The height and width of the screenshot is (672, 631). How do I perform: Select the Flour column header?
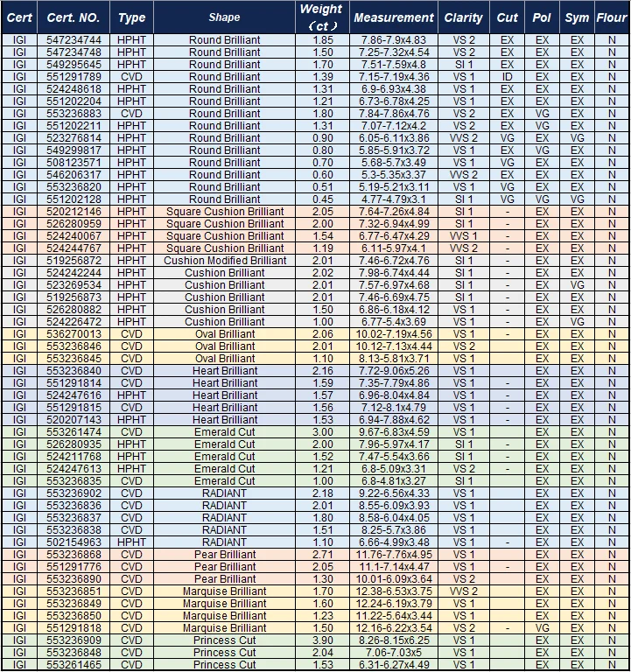point(612,17)
